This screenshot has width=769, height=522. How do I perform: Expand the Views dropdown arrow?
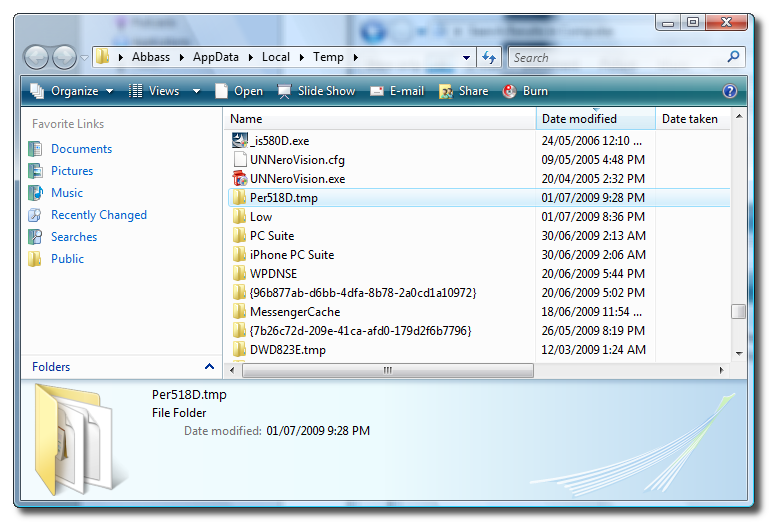(197, 91)
